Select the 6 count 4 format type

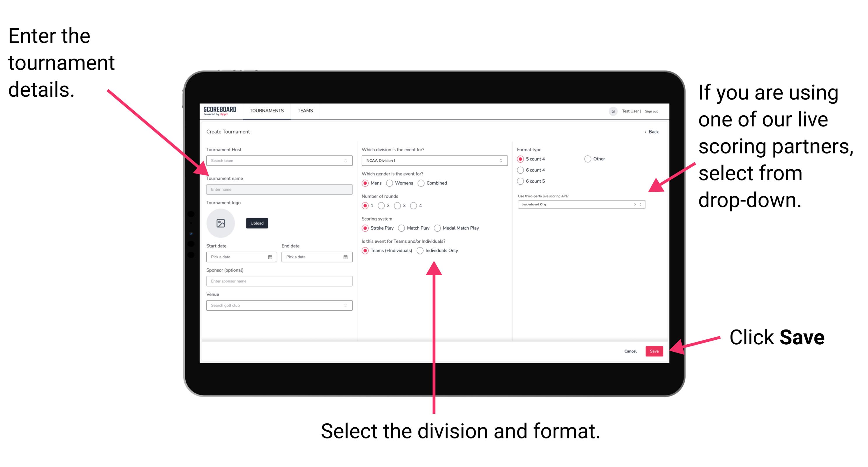click(x=521, y=170)
